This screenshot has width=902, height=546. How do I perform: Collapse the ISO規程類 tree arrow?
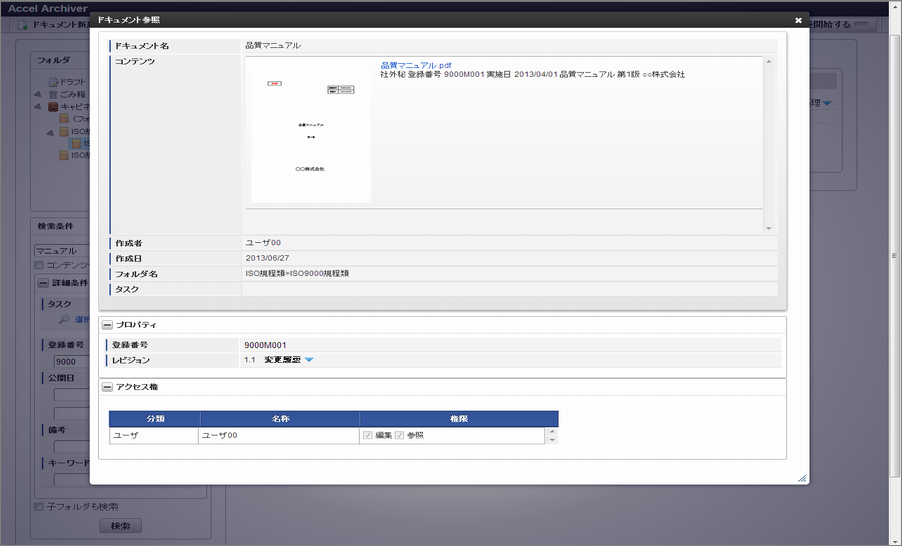point(49,132)
